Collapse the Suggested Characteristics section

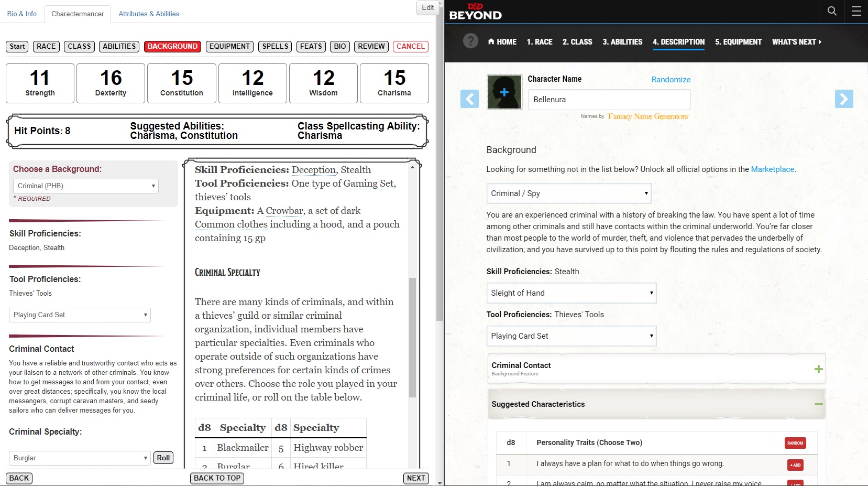coord(819,404)
